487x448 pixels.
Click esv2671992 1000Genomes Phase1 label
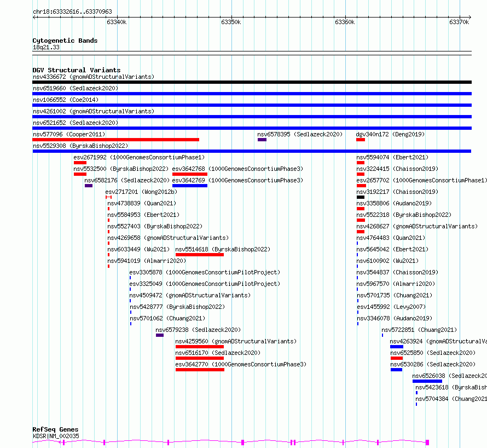click(x=139, y=157)
